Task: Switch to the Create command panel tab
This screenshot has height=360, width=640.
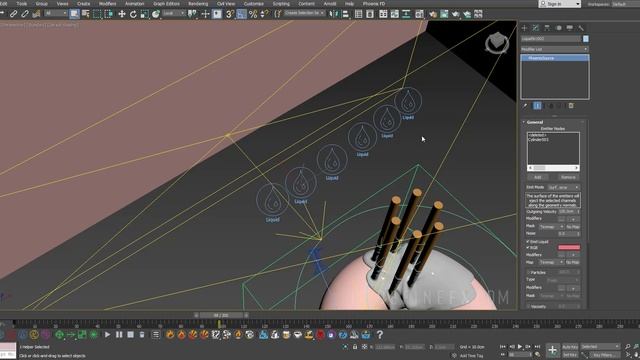Action: click(524, 28)
